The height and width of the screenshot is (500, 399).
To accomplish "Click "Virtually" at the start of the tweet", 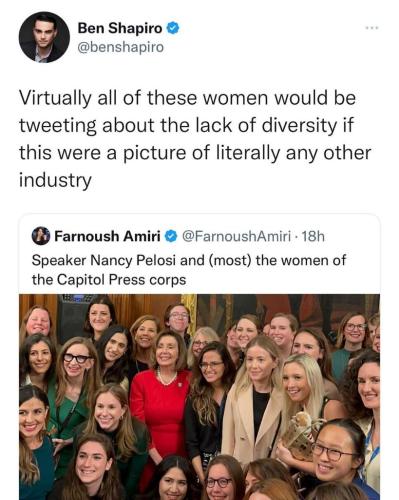I will (55, 98).
